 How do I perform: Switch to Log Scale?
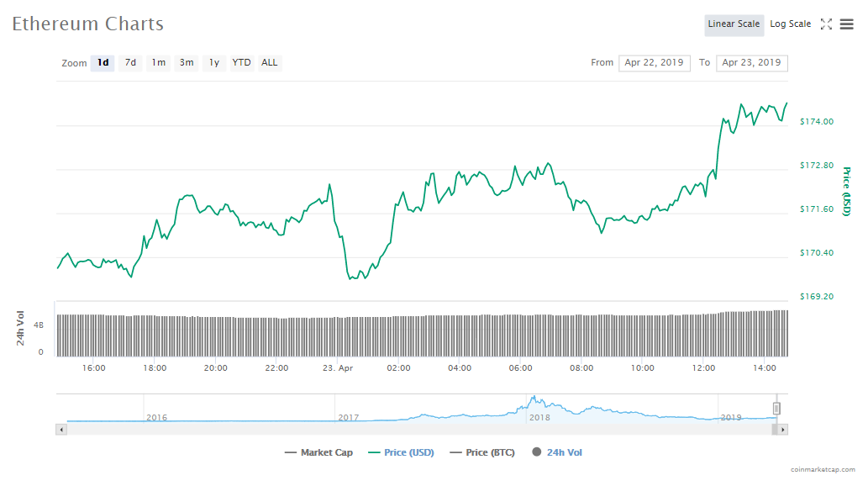point(790,24)
